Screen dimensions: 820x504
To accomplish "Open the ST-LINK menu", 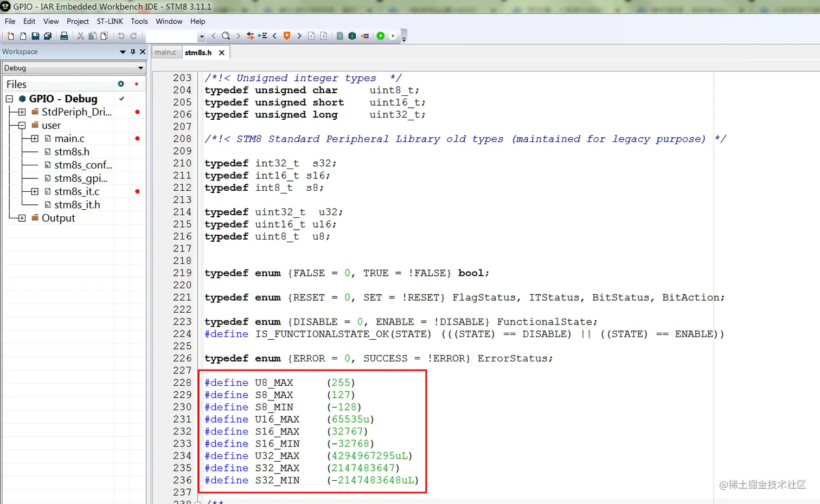I will click(x=110, y=21).
